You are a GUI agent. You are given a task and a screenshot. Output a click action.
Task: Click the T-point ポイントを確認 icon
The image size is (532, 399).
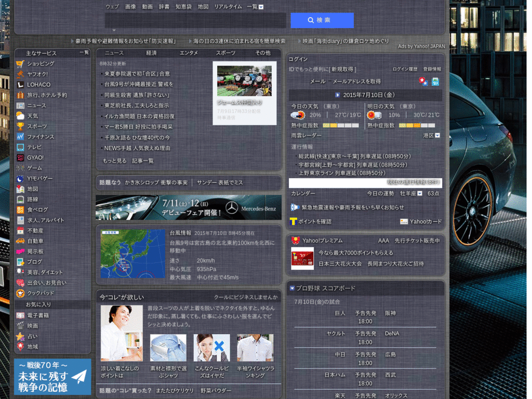(x=294, y=221)
